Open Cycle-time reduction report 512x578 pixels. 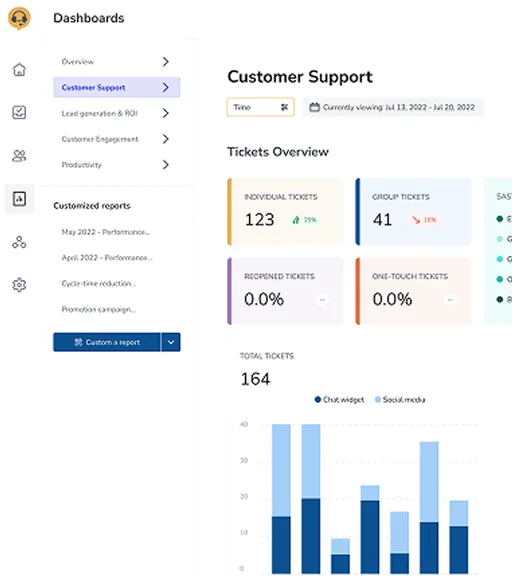point(99,283)
